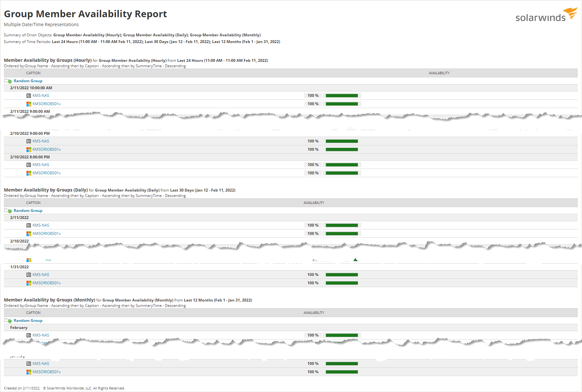The image size is (582, 392).
Task: Open the Random Group link in the Monthly section
Action: click(x=28, y=321)
